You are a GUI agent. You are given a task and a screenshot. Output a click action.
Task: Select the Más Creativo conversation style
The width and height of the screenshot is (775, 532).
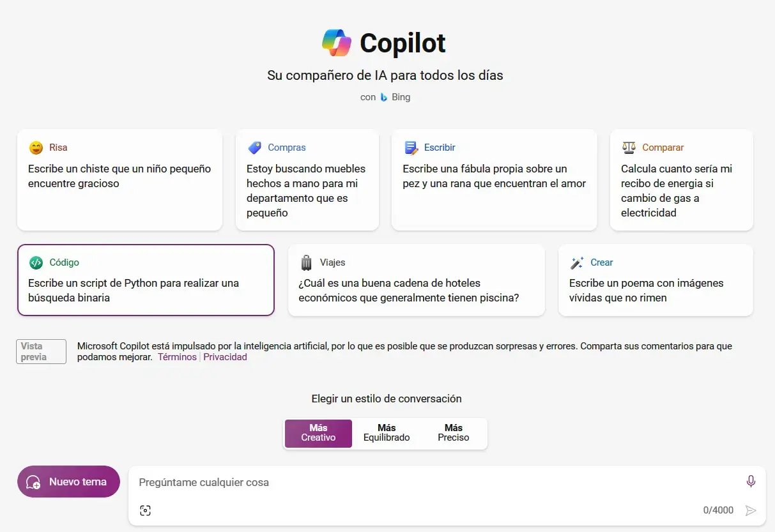pyautogui.click(x=318, y=433)
